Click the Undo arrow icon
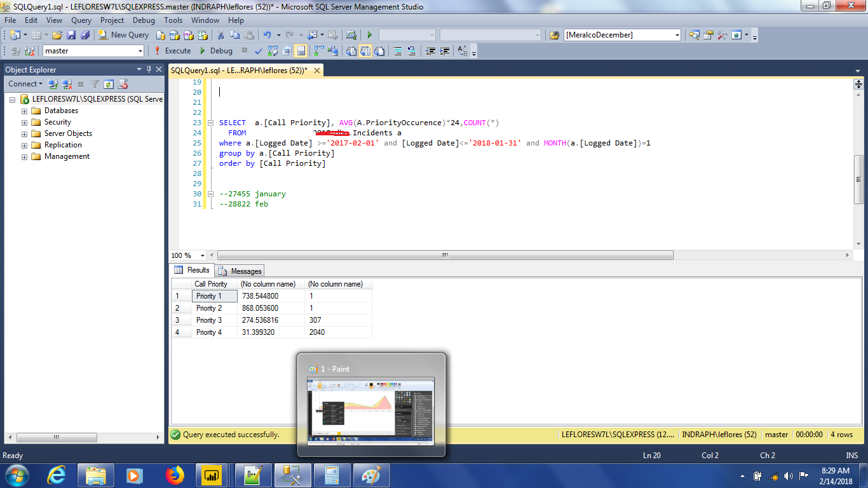 point(267,35)
